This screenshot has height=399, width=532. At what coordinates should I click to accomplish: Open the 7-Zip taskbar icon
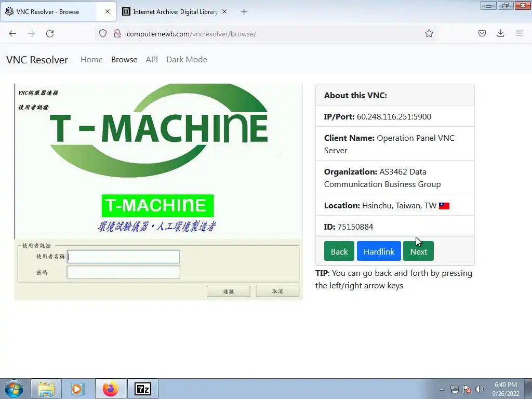point(142,389)
